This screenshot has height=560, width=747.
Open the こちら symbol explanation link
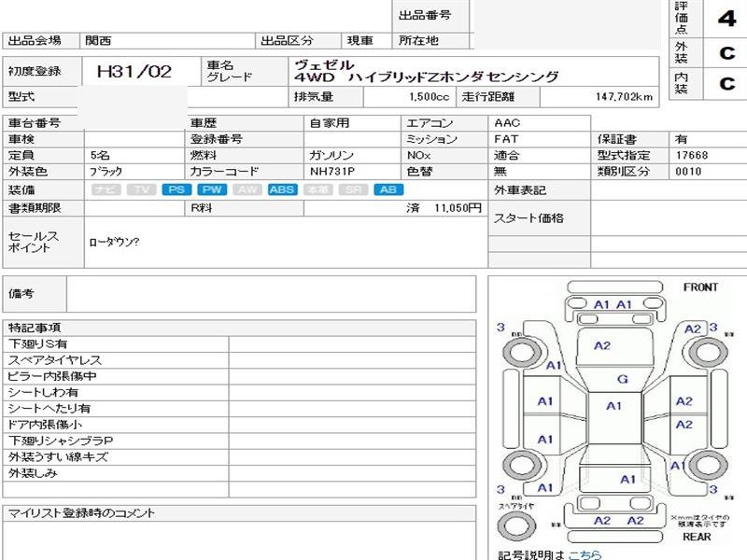(x=585, y=554)
